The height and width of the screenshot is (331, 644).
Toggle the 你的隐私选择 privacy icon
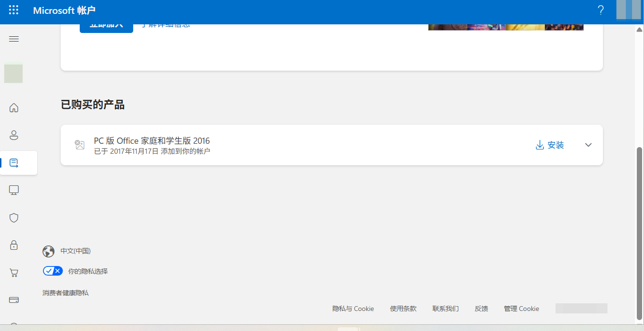(53, 271)
